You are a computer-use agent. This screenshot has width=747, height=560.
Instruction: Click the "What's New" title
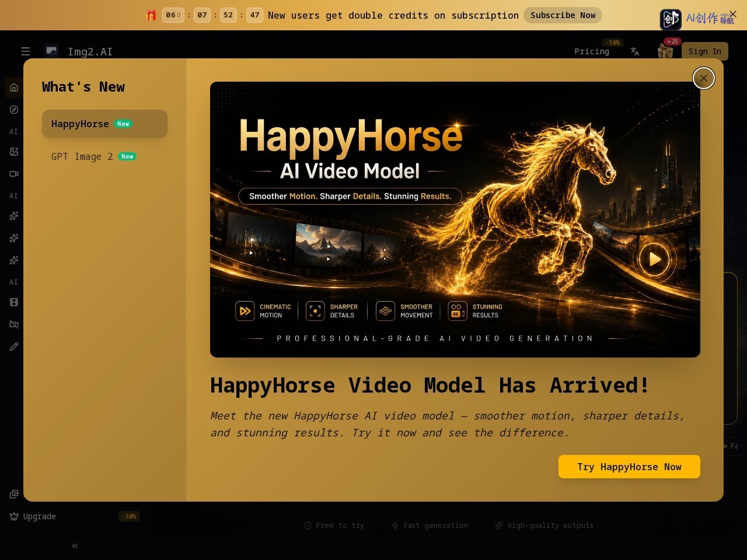[x=83, y=87]
